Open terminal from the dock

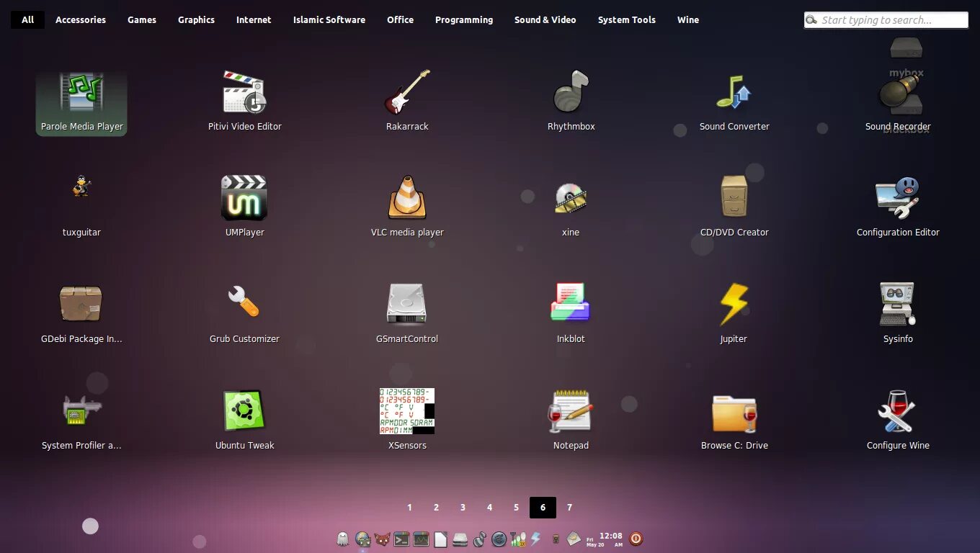tap(401, 539)
